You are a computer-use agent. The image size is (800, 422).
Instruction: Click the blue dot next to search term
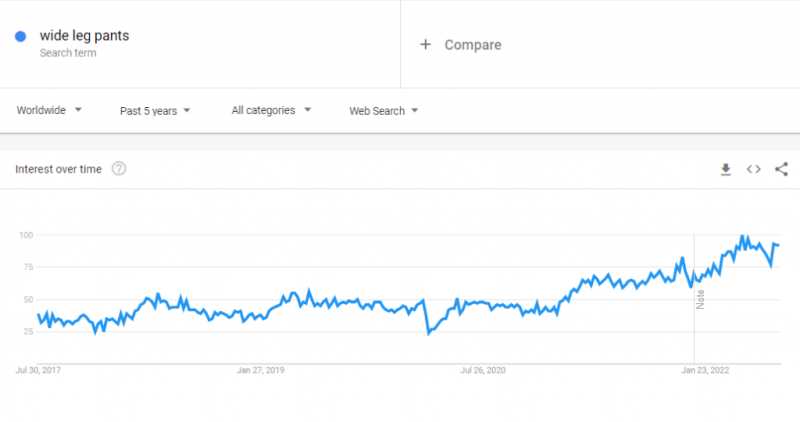(20, 37)
